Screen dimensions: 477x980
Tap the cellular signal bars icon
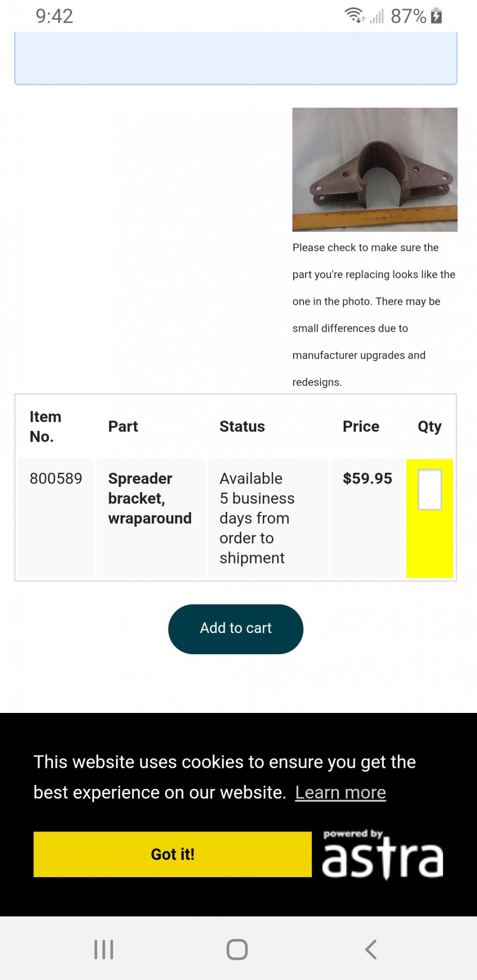point(377,16)
